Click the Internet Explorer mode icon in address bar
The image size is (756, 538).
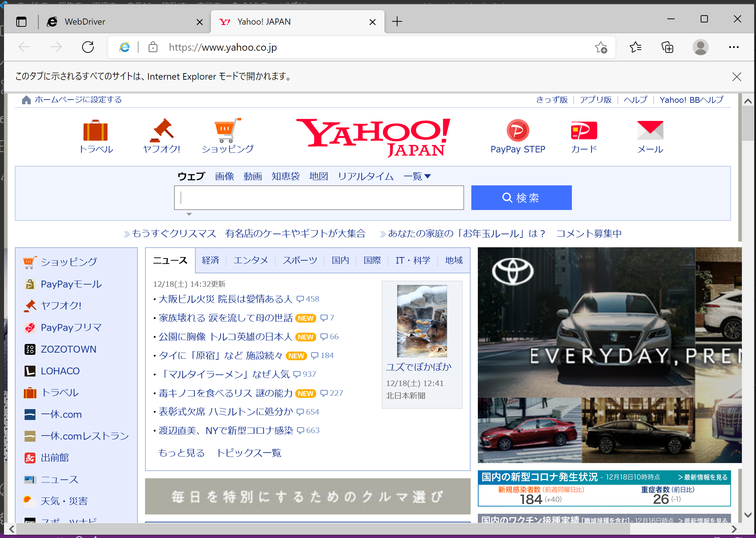click(124, 47)
